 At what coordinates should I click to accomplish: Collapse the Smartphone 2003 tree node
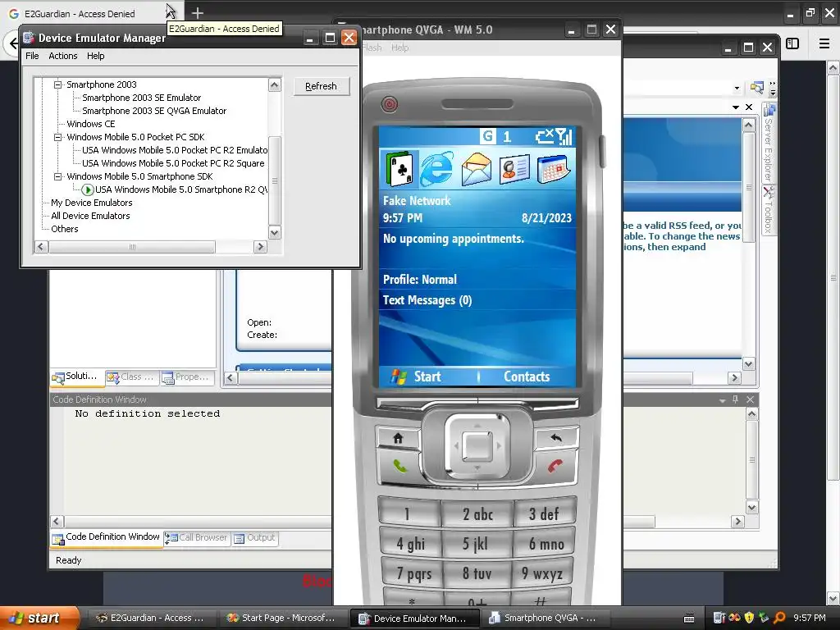pos(58,84)
